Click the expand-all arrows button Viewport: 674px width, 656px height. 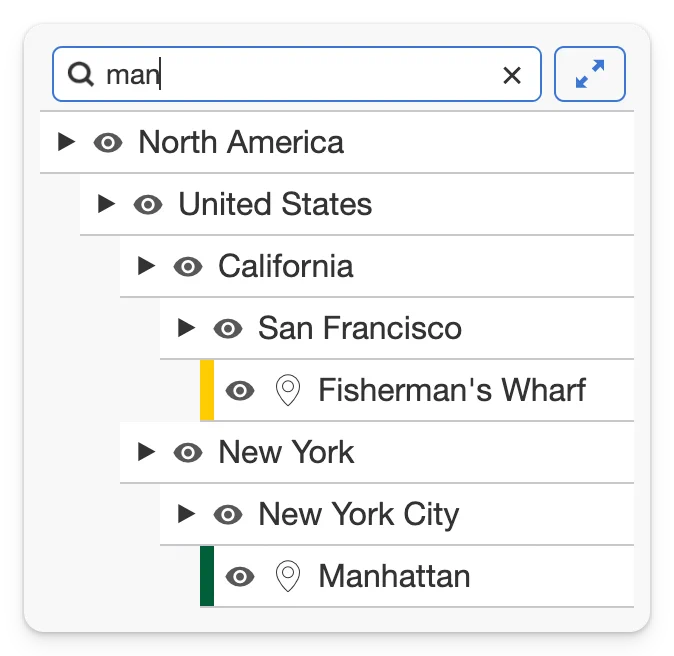point(590,74)
